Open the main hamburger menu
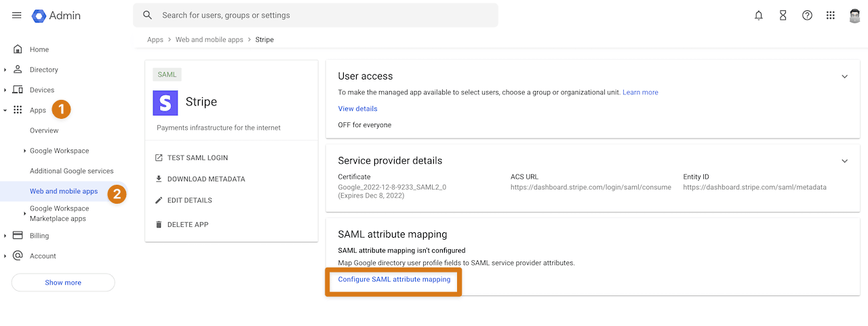Viewport: 868px width, 326px height. coord(17,15)
